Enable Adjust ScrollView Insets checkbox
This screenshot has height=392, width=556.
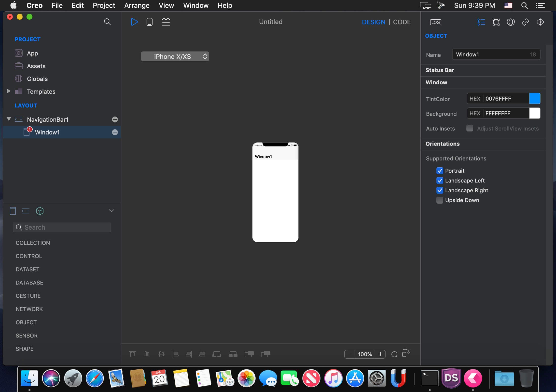coord(470,128)
